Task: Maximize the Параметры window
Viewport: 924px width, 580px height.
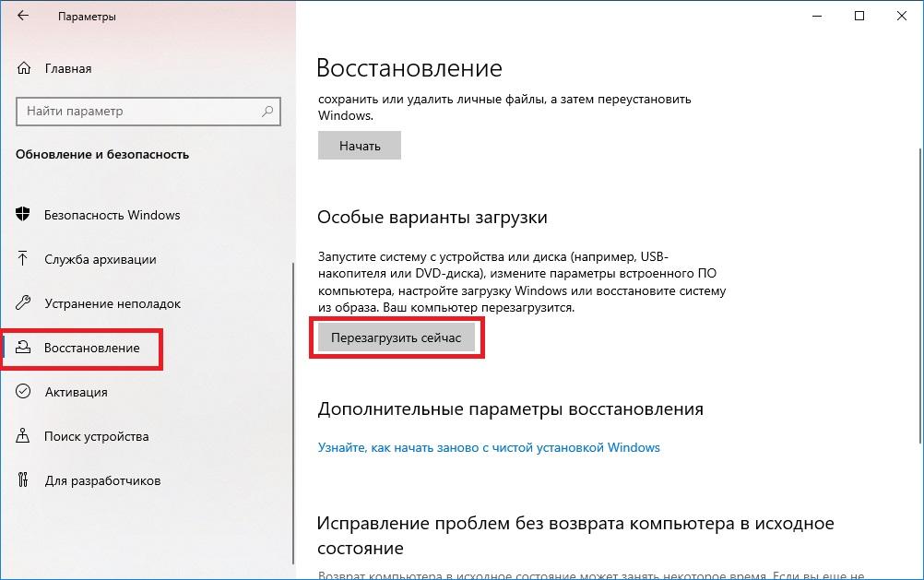Action: click(859, 16)
